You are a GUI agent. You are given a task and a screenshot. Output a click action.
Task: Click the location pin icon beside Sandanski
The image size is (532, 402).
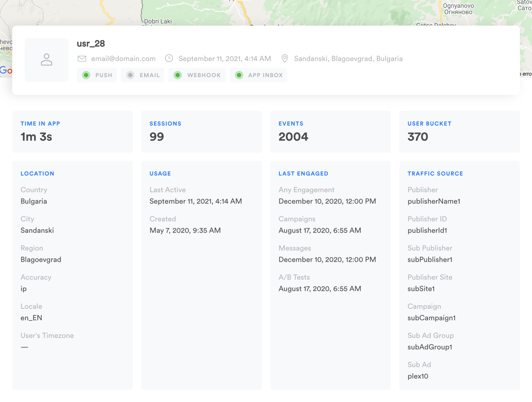285,58
